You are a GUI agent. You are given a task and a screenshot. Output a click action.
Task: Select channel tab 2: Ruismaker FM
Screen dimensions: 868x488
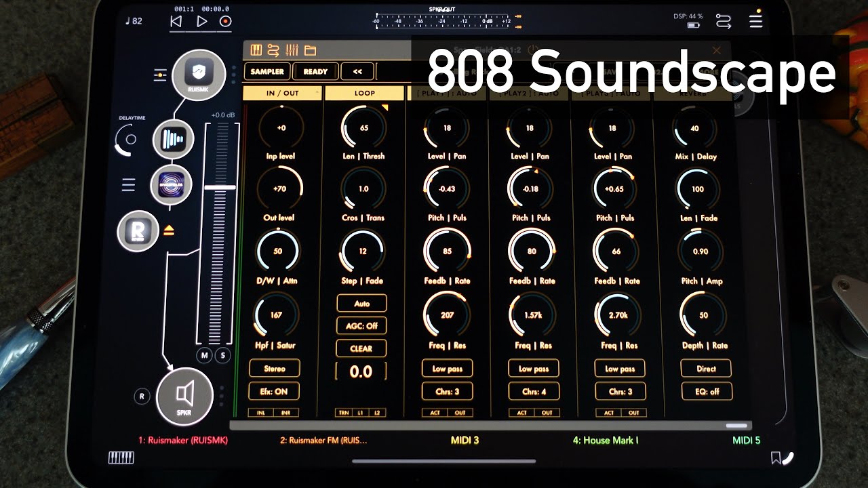(x=323, y=441)
